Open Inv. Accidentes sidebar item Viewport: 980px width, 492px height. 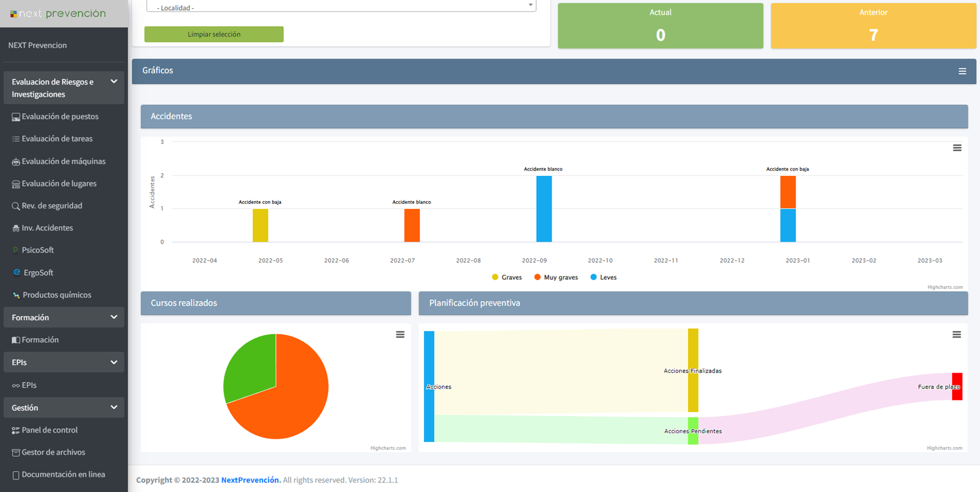pos(42,228)
